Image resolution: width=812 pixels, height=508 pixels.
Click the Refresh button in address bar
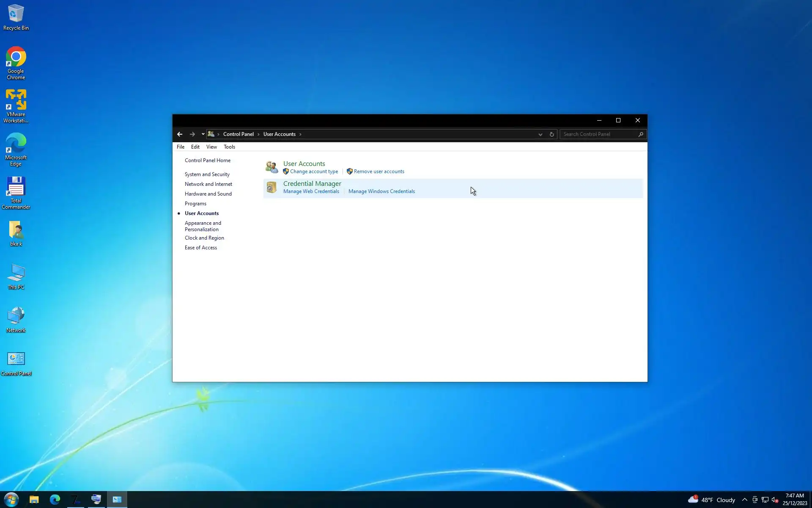pyautogui.click(x=551, y=134)
